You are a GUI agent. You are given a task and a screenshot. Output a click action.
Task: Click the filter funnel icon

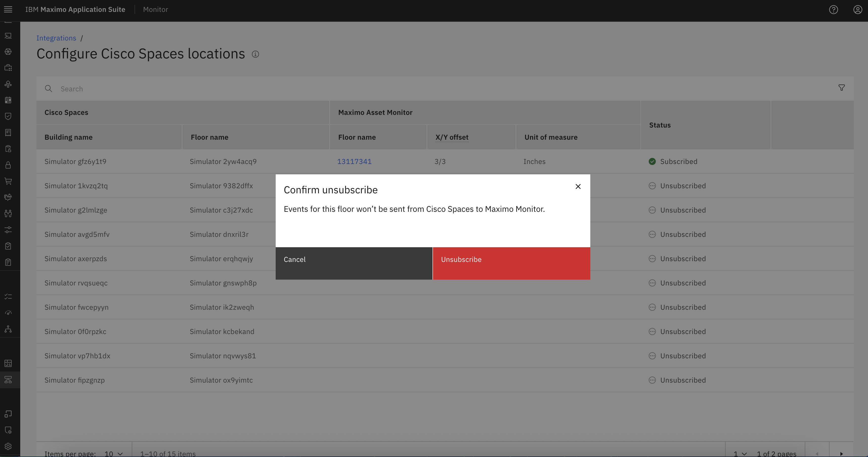pos(841,88)
